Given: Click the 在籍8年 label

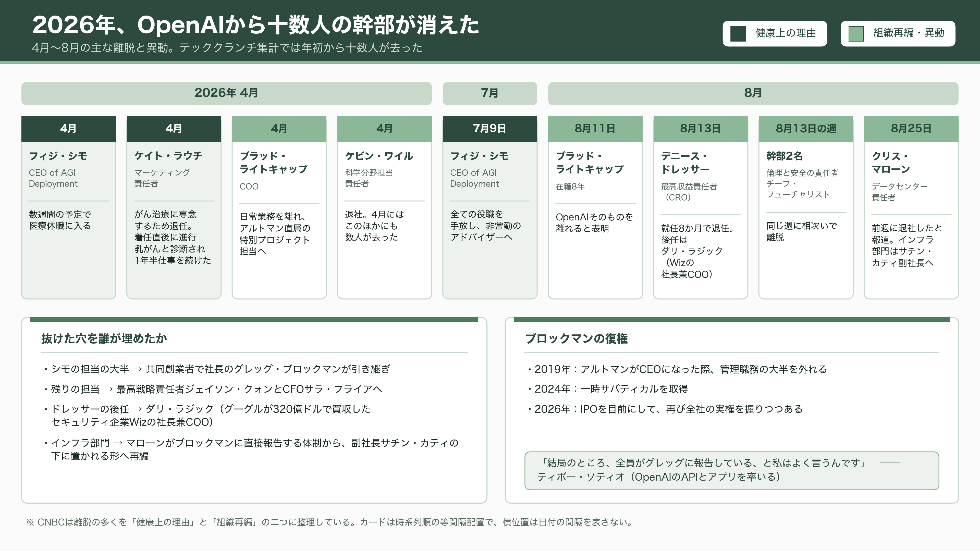Looking at the screenshot, I should (x=570, y=186).
